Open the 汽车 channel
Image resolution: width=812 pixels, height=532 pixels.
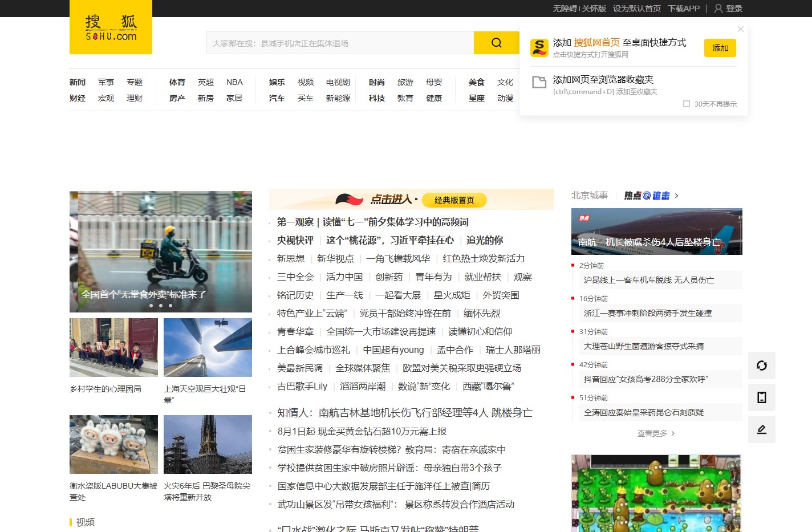coord(277,98)
